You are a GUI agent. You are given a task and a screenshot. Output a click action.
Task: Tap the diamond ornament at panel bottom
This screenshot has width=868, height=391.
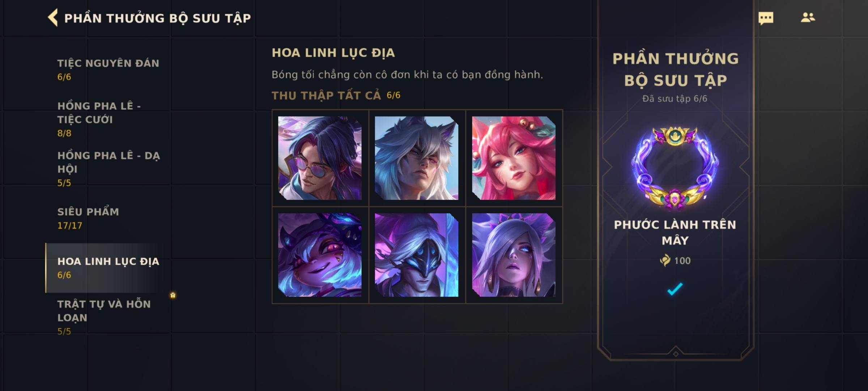[675, 354]
